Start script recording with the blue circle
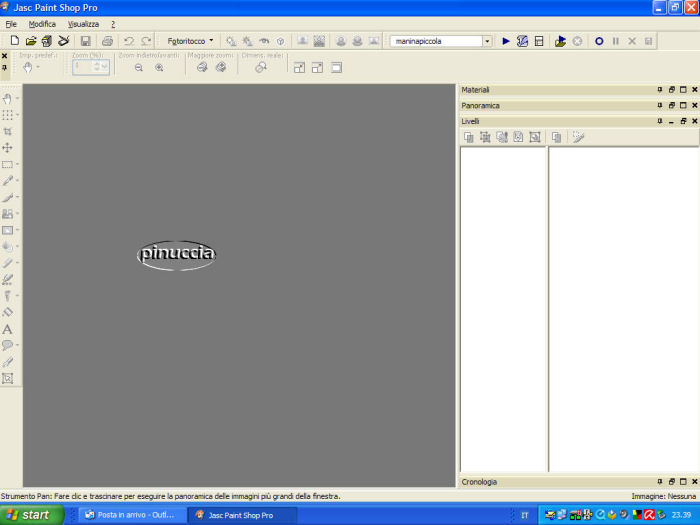 tap(599, 41)
